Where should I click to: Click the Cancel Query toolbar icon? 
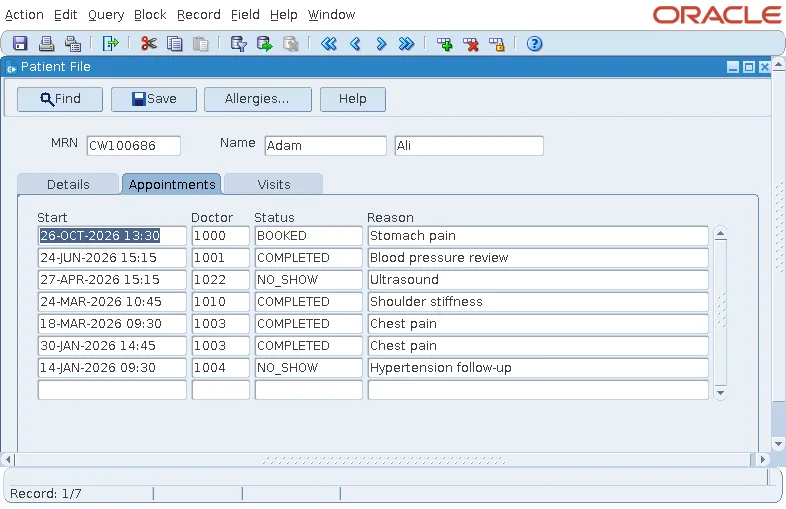[291, 44]
